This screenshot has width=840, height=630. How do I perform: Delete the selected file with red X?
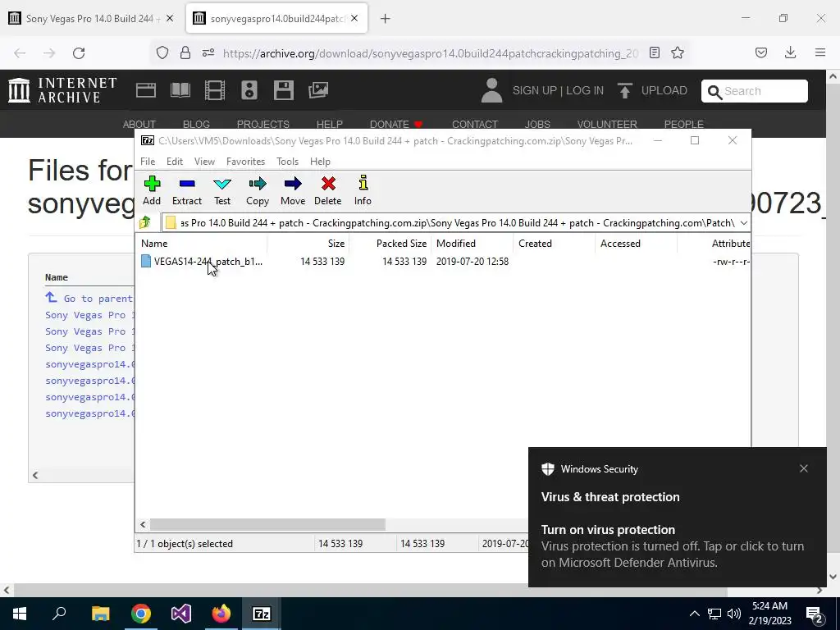pyautogui.click(x=328, y=190)
